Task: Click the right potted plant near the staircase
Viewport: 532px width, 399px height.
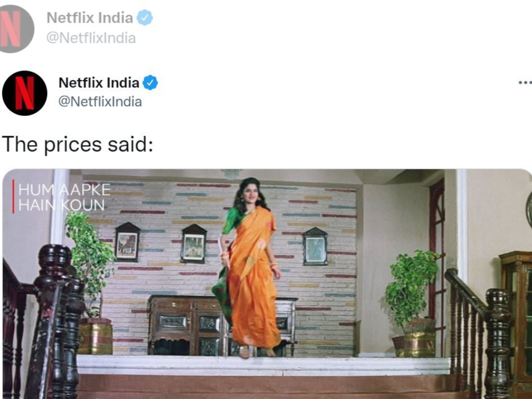Action: pyautogui.click(x=413, y=303)
